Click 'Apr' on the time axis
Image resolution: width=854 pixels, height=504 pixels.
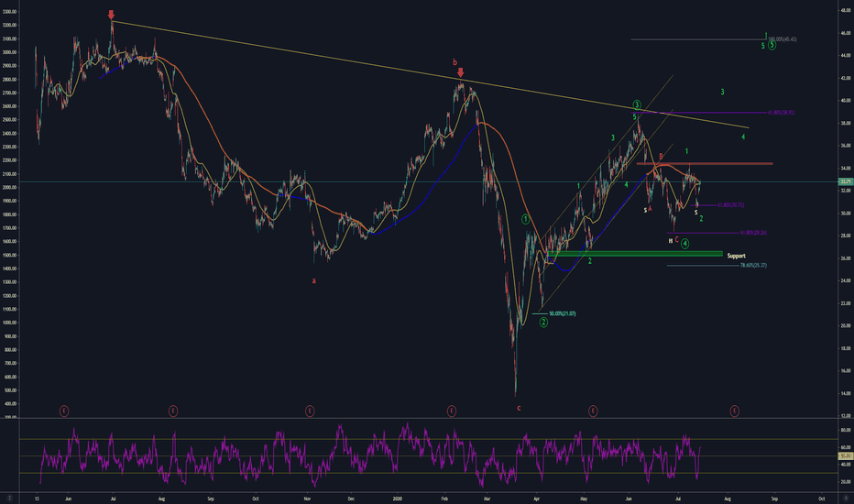[x=536, y=499]
